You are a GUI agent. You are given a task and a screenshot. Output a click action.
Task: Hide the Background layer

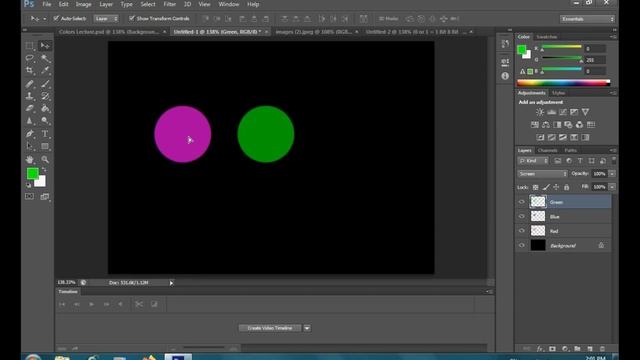522,245
